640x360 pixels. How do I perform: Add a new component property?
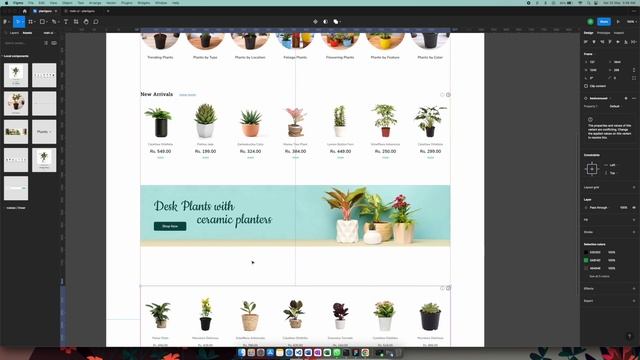(x=626, y=98)
